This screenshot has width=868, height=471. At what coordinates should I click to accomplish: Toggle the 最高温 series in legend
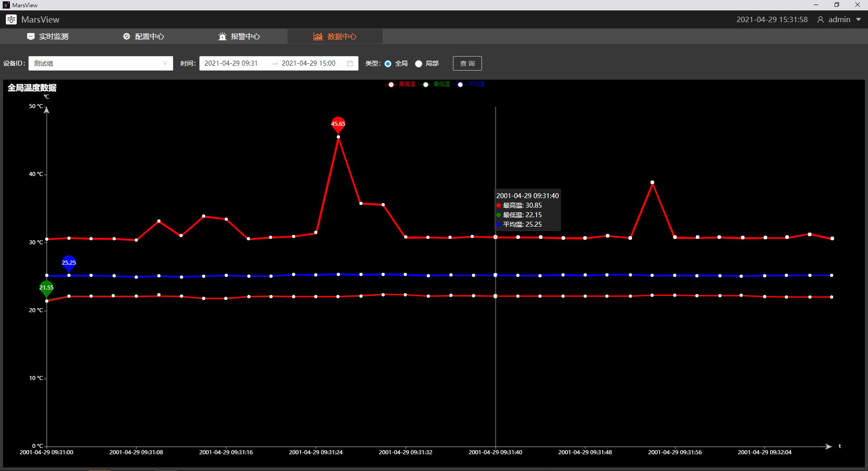coord(401,84)
